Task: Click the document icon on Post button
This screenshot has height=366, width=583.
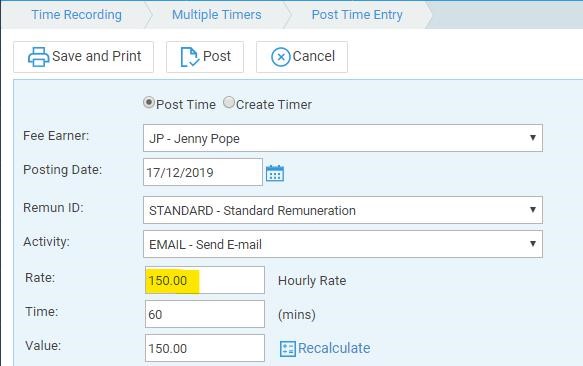Action: click(190, 57)
